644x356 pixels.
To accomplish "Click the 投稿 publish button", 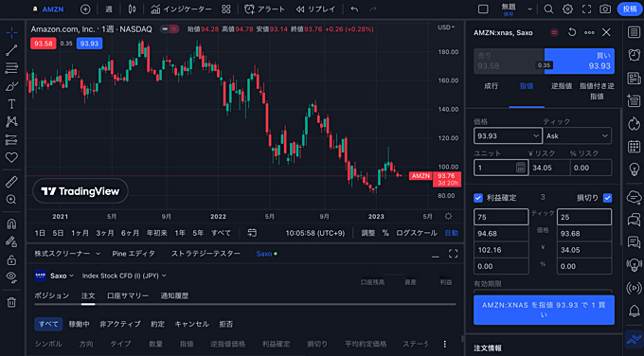I will 630,9.
